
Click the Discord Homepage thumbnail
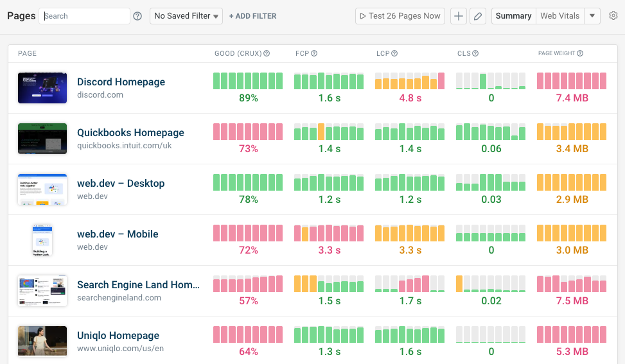42,87
